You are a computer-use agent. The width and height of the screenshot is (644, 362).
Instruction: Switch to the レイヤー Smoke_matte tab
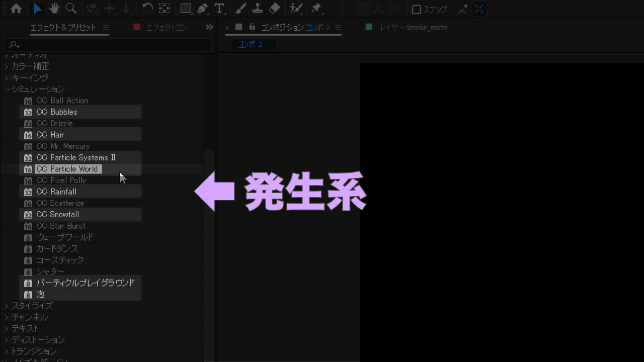pos(414,28)
